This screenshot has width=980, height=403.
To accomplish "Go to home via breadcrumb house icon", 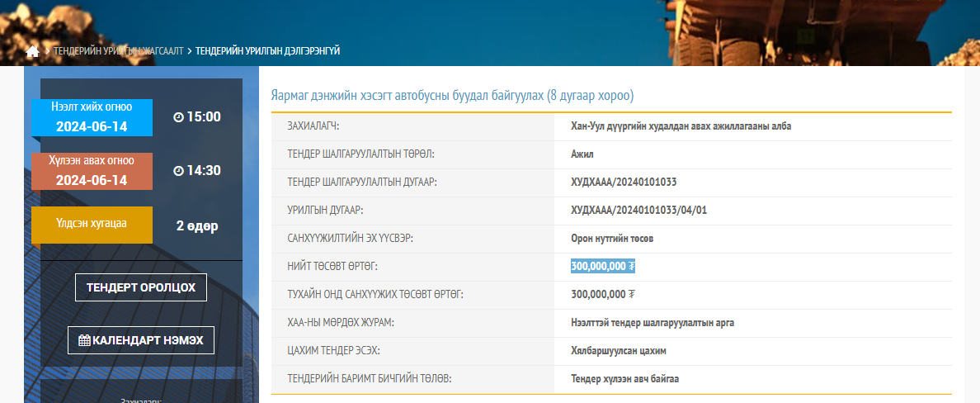I will click(32, 51).
